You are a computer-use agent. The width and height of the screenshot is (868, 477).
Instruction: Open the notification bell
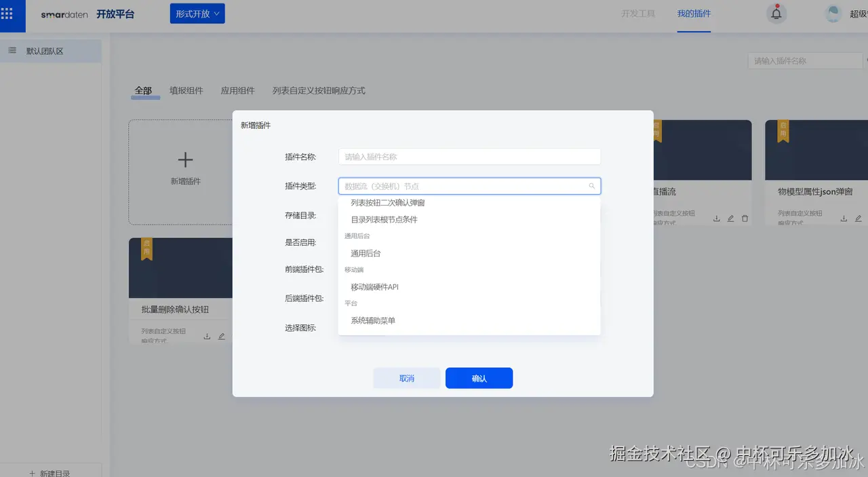[x=776, y=14]
